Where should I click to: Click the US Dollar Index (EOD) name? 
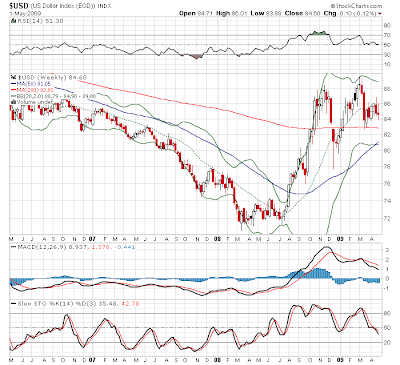coord(63,6)
